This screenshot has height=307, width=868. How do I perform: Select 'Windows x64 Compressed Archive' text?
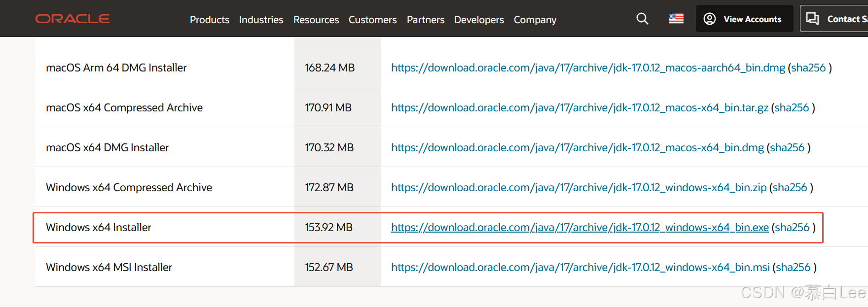(x=129, y=187)
